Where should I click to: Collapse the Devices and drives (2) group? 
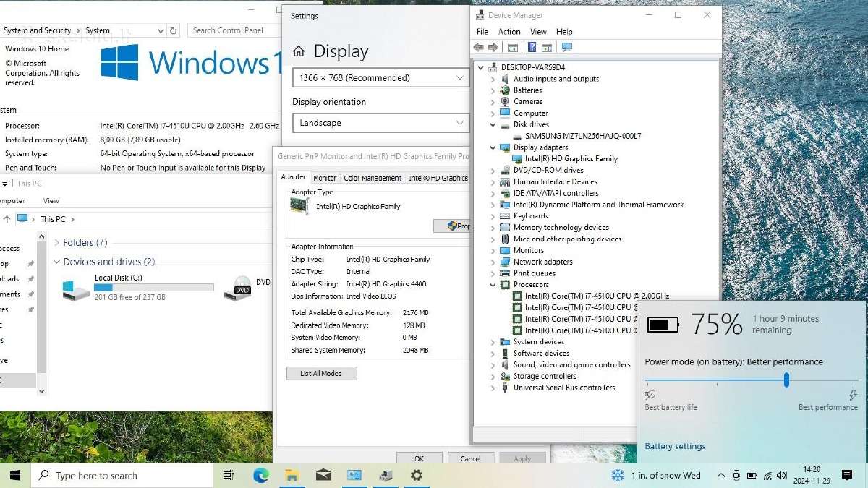point(57,262)
